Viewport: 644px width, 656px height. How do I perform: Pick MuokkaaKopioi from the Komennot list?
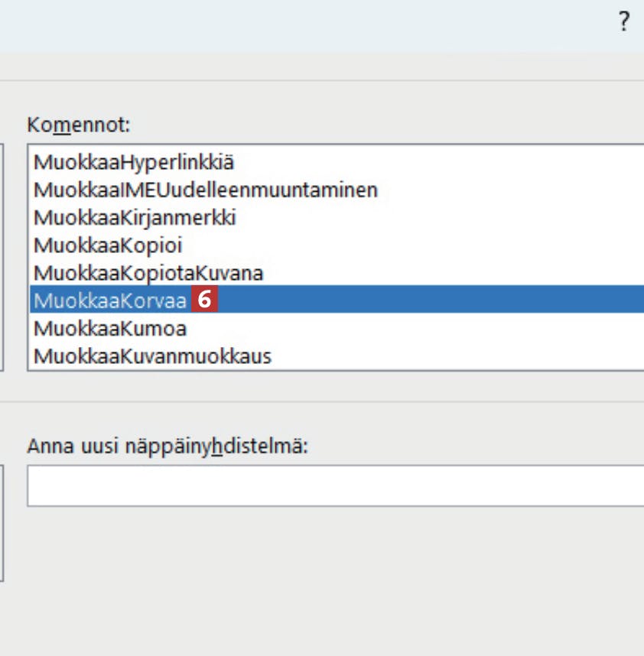tap(108, 245)
